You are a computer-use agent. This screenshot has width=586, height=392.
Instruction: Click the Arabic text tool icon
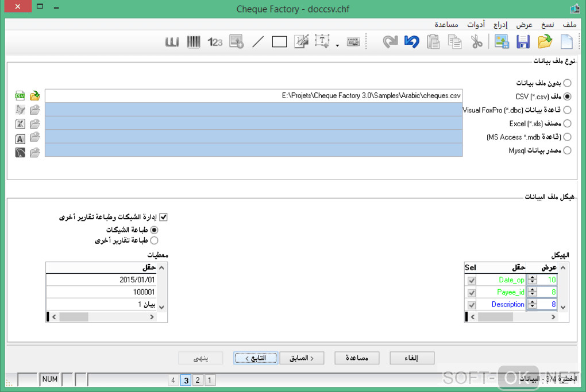tap(172, 42)
